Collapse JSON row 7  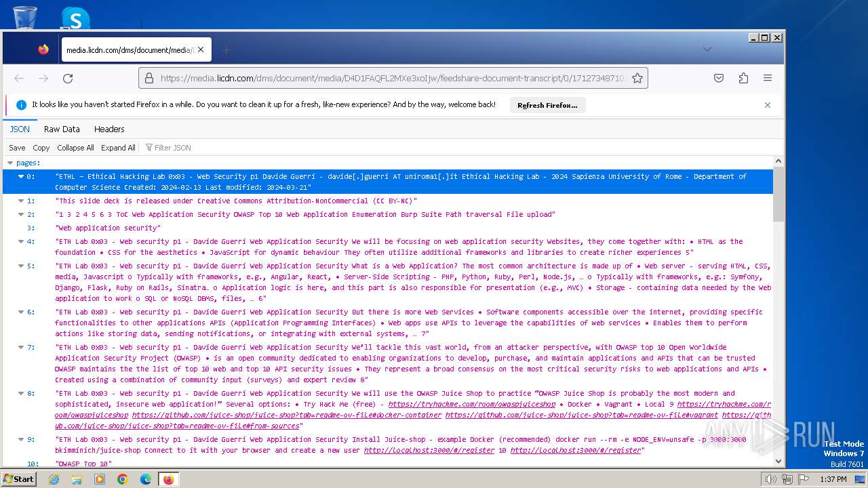[x=21, y=348]
